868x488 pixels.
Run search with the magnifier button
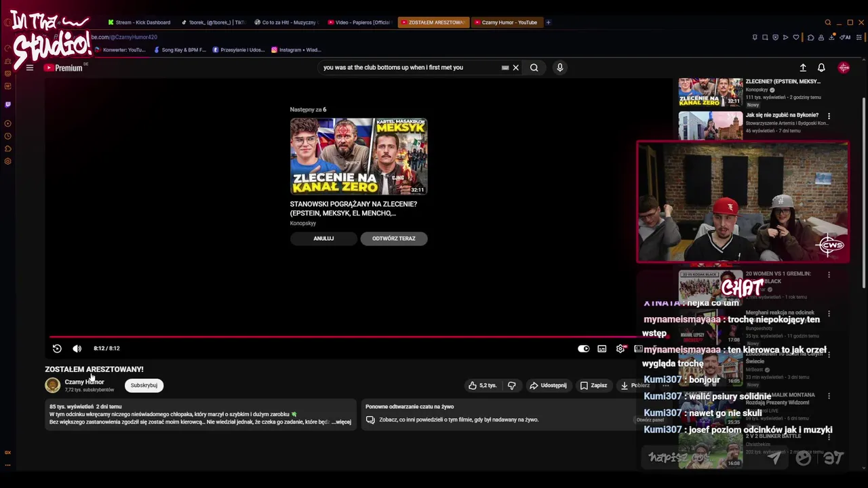coord(534,68)
